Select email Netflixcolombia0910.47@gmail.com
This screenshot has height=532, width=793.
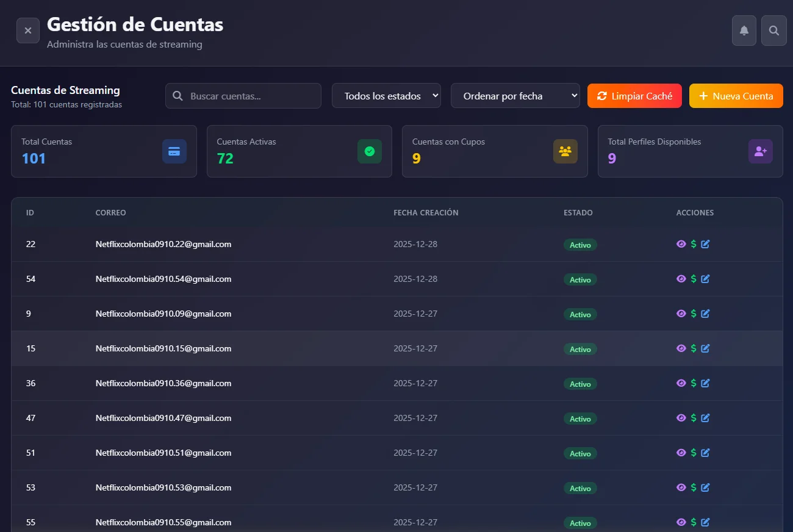pos(163,418)
